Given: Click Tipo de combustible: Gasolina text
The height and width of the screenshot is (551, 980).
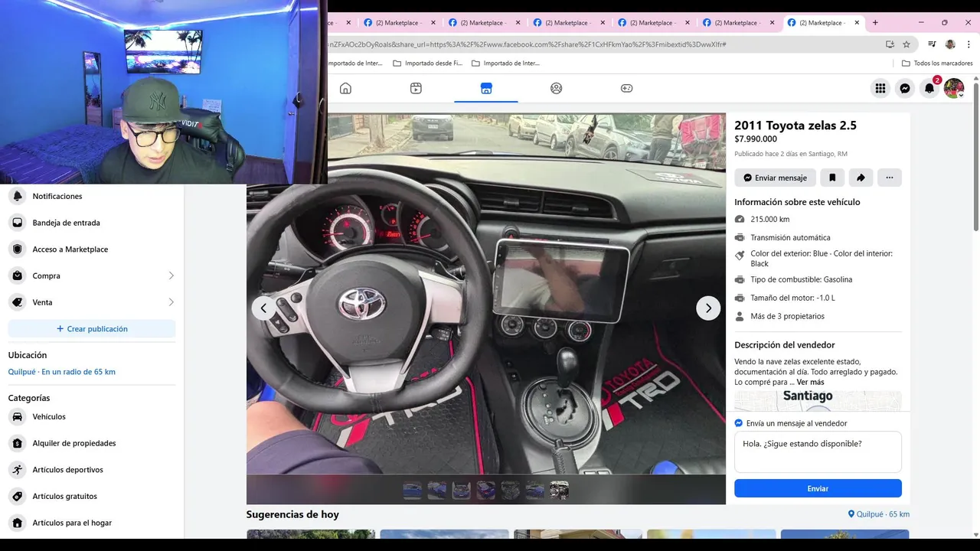Looking at the screenshot, I should (x=801, y=279).
